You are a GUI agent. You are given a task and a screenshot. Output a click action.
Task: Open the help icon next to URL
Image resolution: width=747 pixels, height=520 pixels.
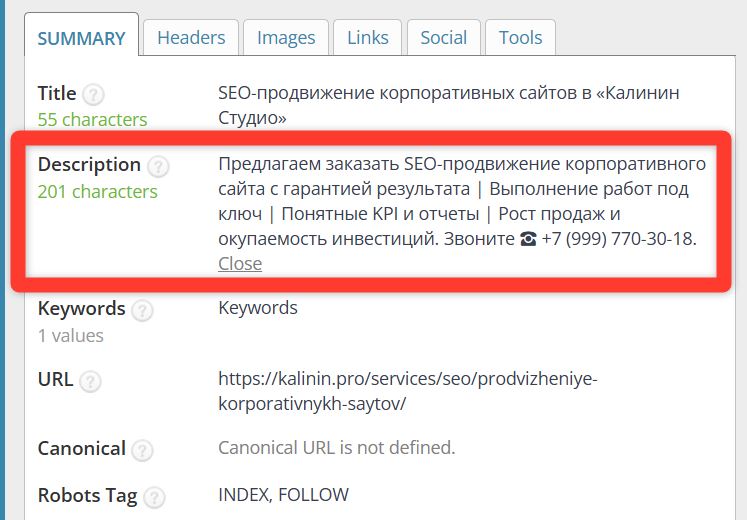click(90, 381)
